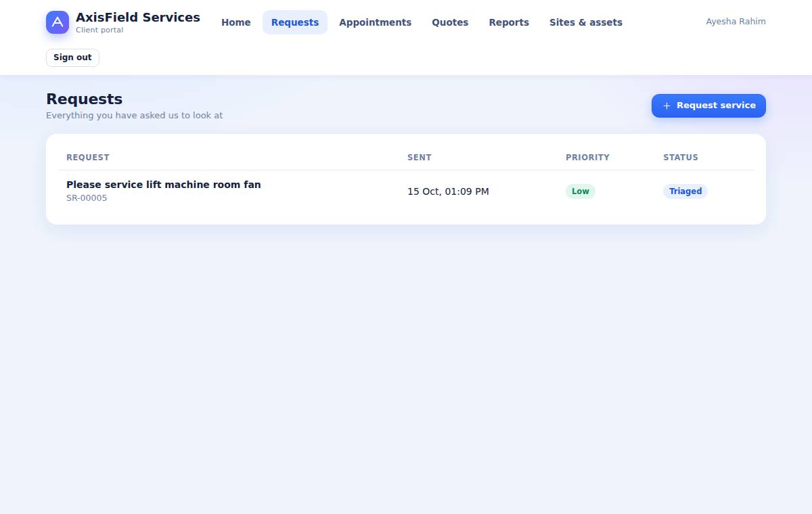Click the AxisField Services brand title
This screenshot has height=514, width=812.
138,18
